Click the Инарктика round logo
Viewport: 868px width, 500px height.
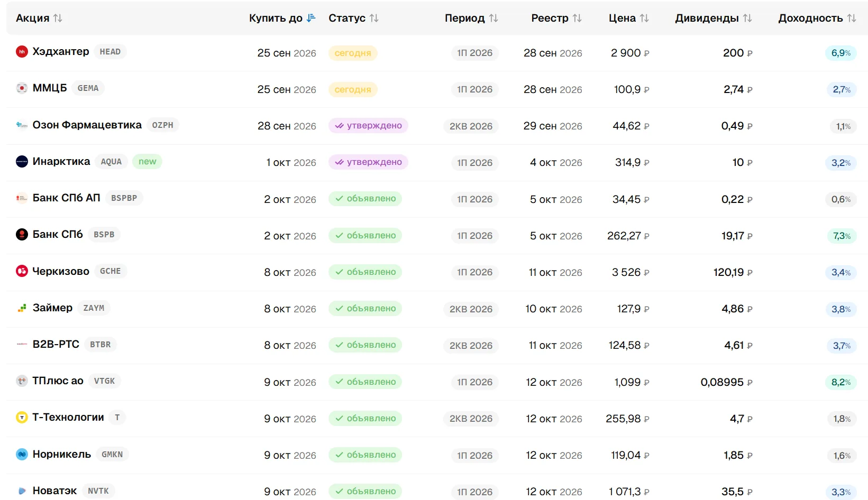coord(22,162)
